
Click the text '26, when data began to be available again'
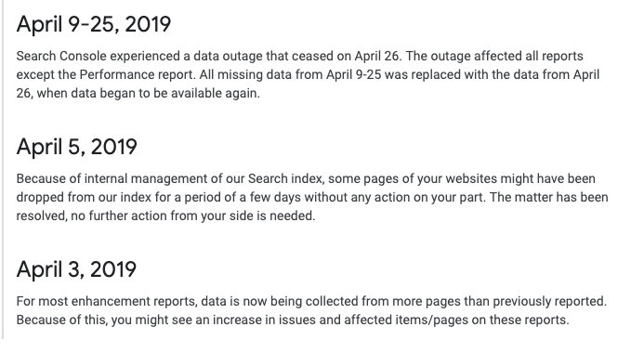tap(138, 93)
